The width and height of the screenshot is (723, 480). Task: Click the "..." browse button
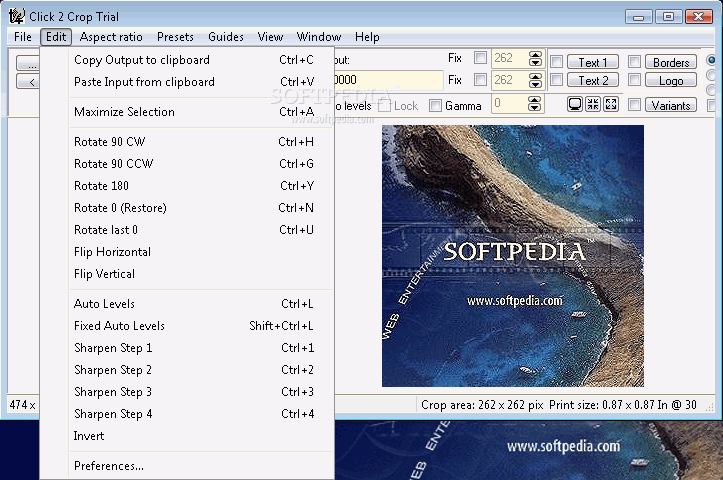[28, 63]
